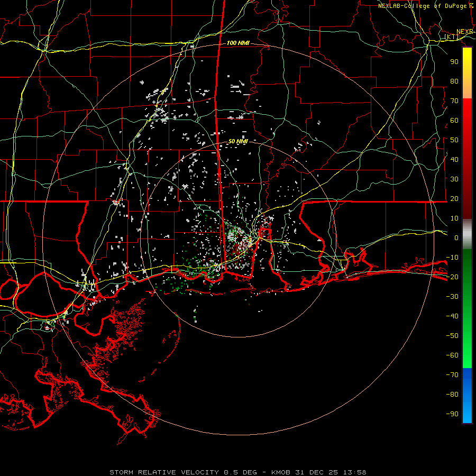Screen dimensions: 476x476
Task: Click the "60" value on velocity scale
Action: point(454,121)
